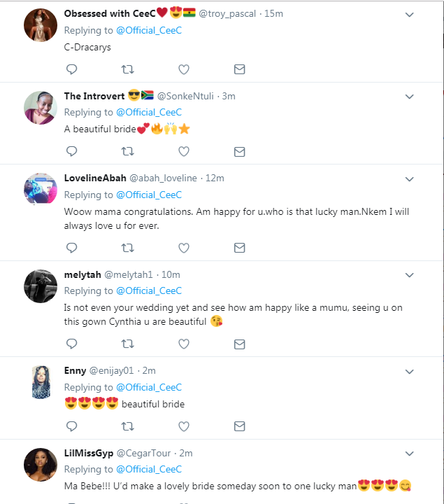Open the 15m timestamp on troy_pascal's tweet
The width and height of the screenshot is (444, 504).
coord(271,14)
